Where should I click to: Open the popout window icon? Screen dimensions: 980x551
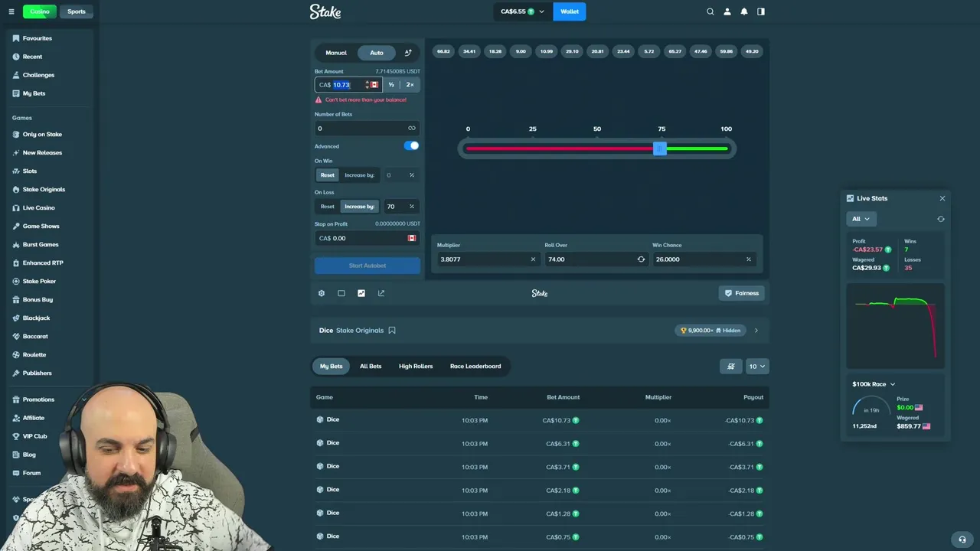381,293
